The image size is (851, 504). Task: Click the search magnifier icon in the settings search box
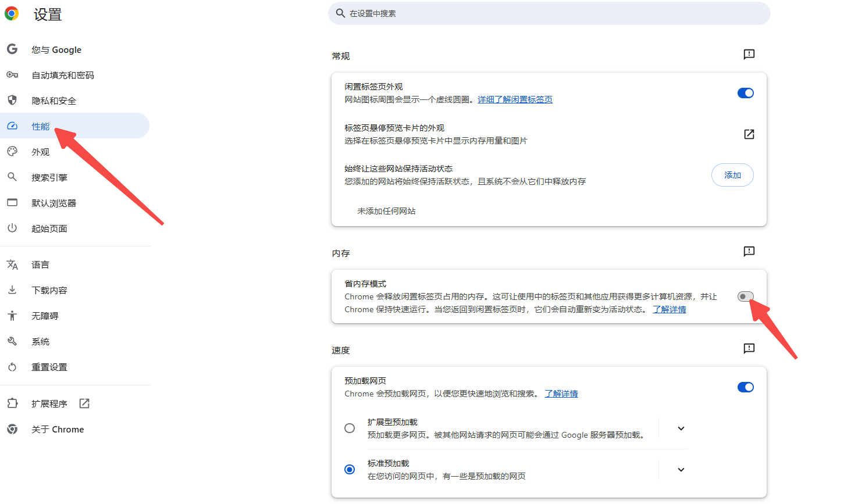[341, 13]
